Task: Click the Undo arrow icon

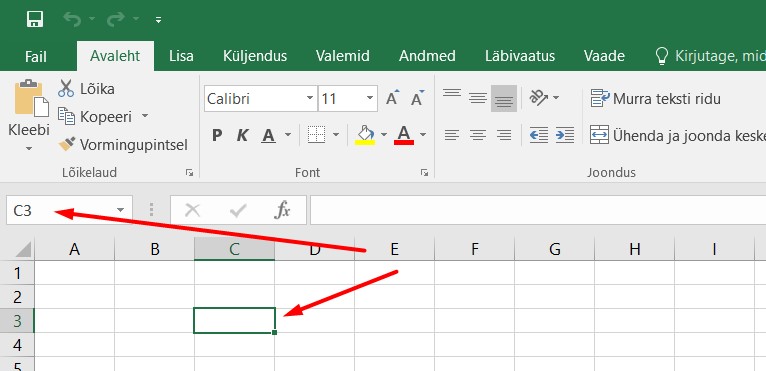Action: click(x=72, y=20)
